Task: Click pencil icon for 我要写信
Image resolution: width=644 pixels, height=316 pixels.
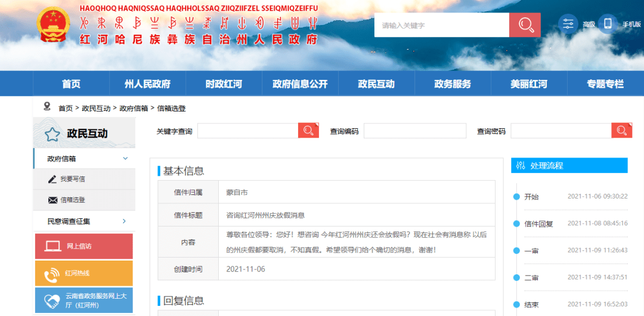Action: 52,179
